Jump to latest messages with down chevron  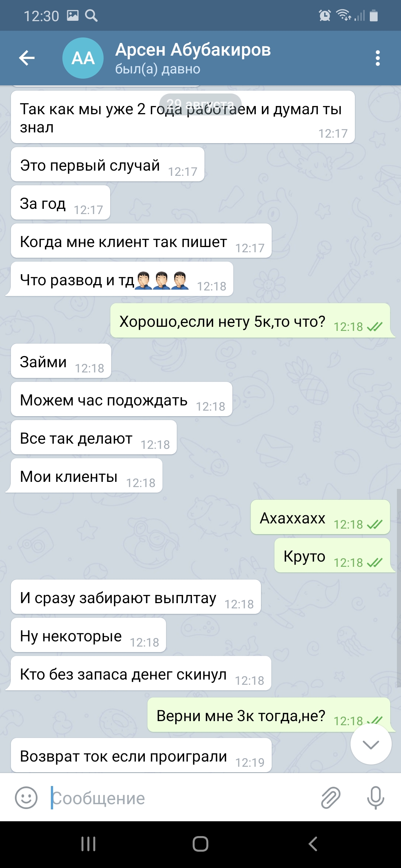pos(371,744)
